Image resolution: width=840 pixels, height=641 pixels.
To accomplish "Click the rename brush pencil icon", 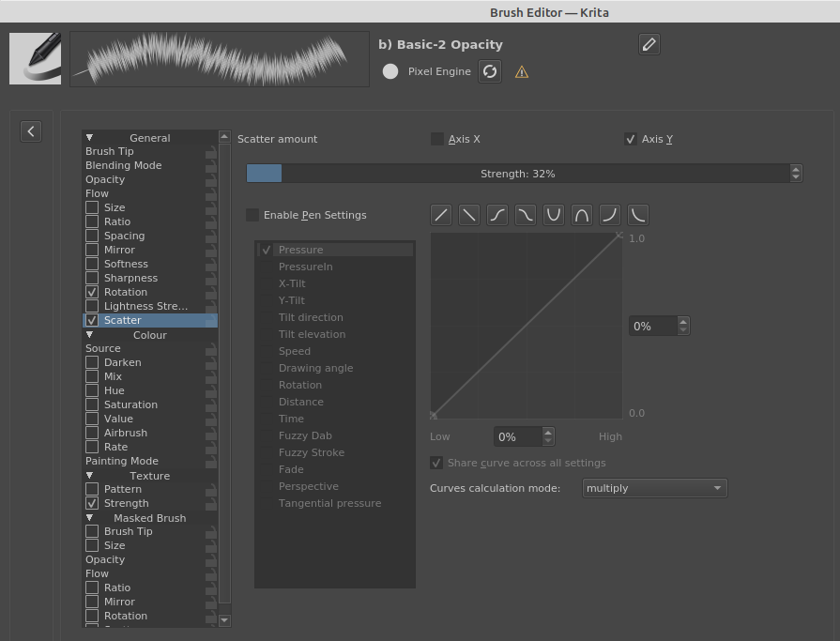I will (649, 44).
